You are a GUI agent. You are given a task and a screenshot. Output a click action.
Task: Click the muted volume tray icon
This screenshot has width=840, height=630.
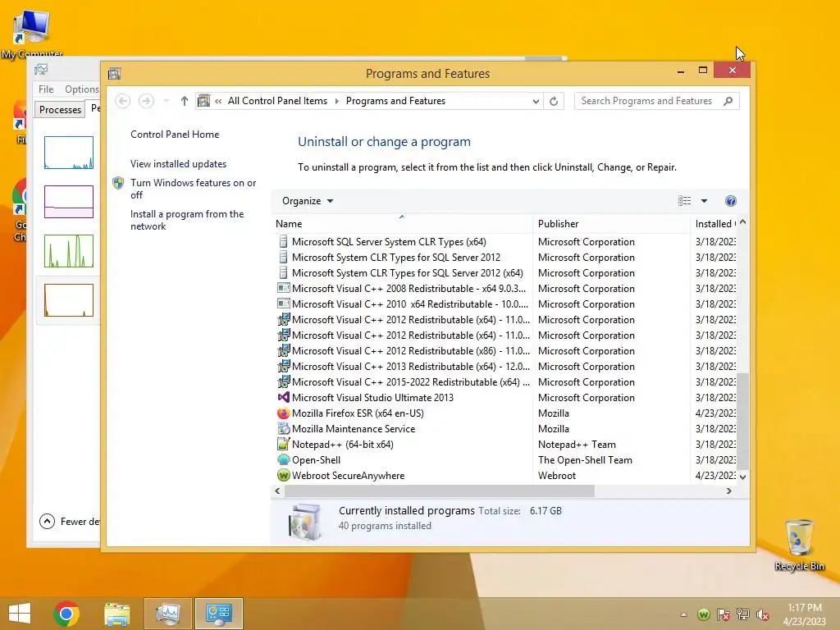[762, 614]
